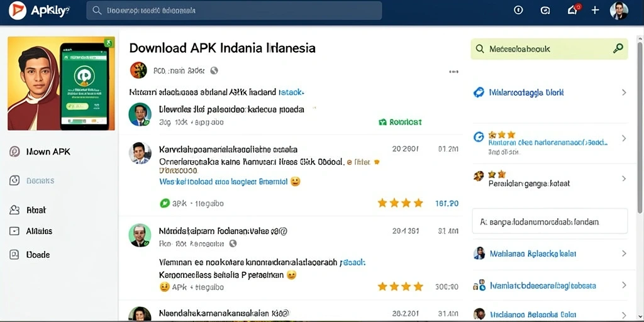Open the avatar beside 'Wahlanao Rplaarka'

click(479, 253)
